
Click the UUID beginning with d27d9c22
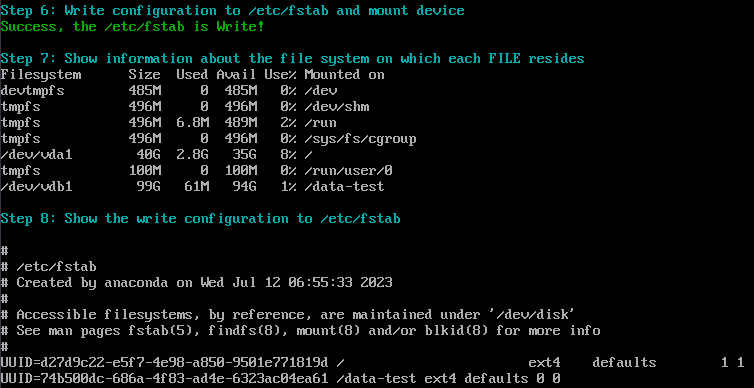[164, 362]
